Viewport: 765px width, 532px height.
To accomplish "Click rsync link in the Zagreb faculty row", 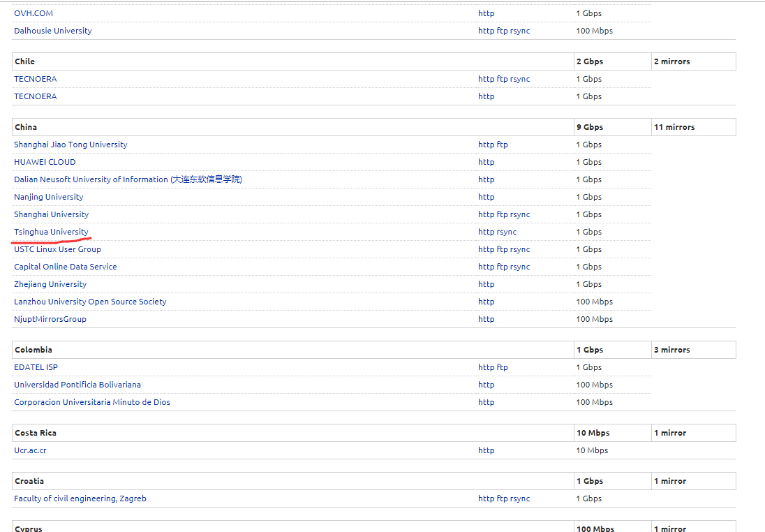I will point(520,498).
